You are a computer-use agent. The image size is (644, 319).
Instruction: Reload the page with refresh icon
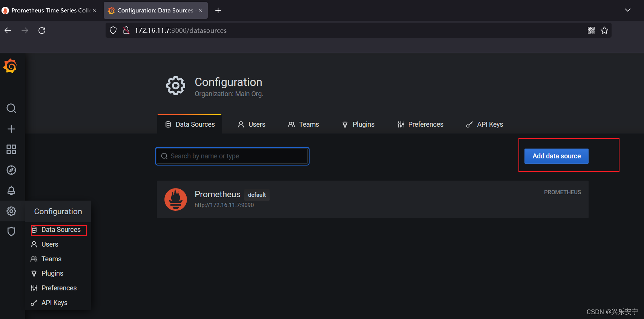click(x=42, y=31)
